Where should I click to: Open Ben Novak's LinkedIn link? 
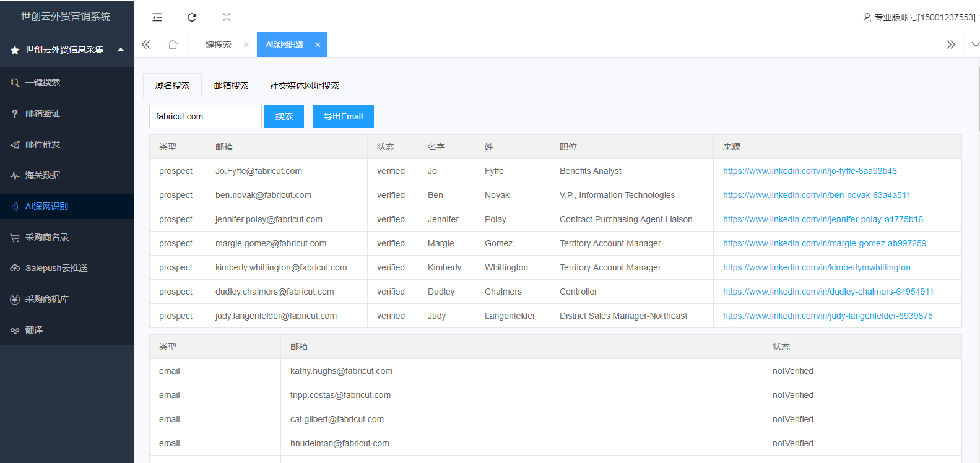coord(817,195)
